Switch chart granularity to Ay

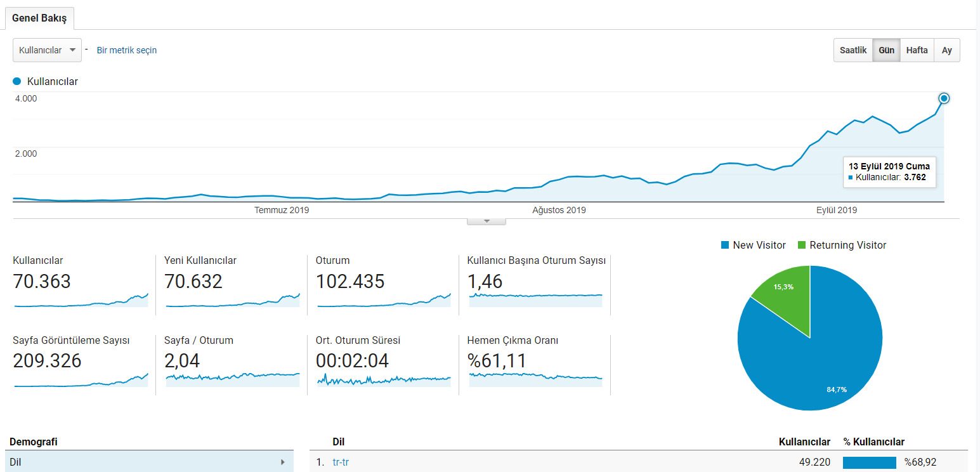946,50
